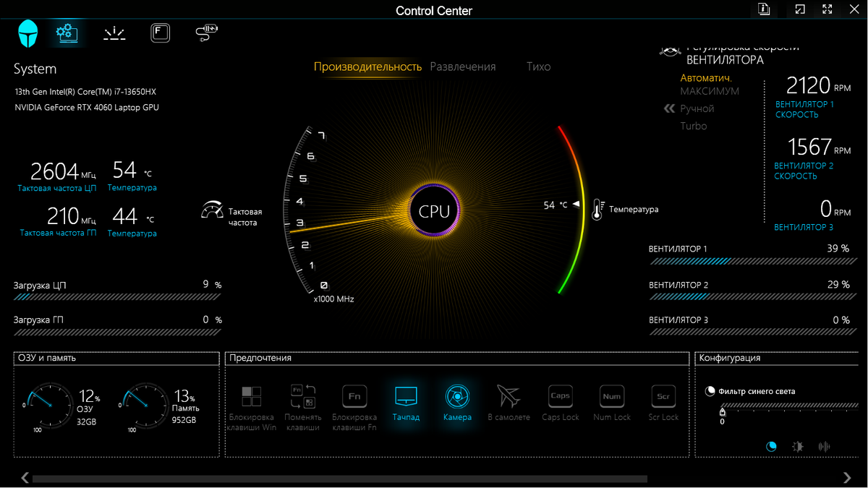868x488 pixels.
Task: Click the helmet logo icon top left
Action: 27,33
